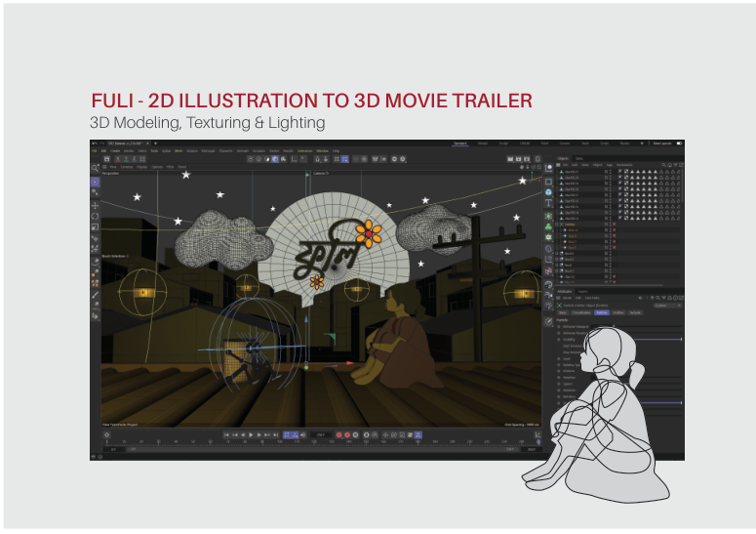The height and width of the screenshot is (534, 756).
Task: Click the Render View clapperboard icon
Action: (510, 159)
